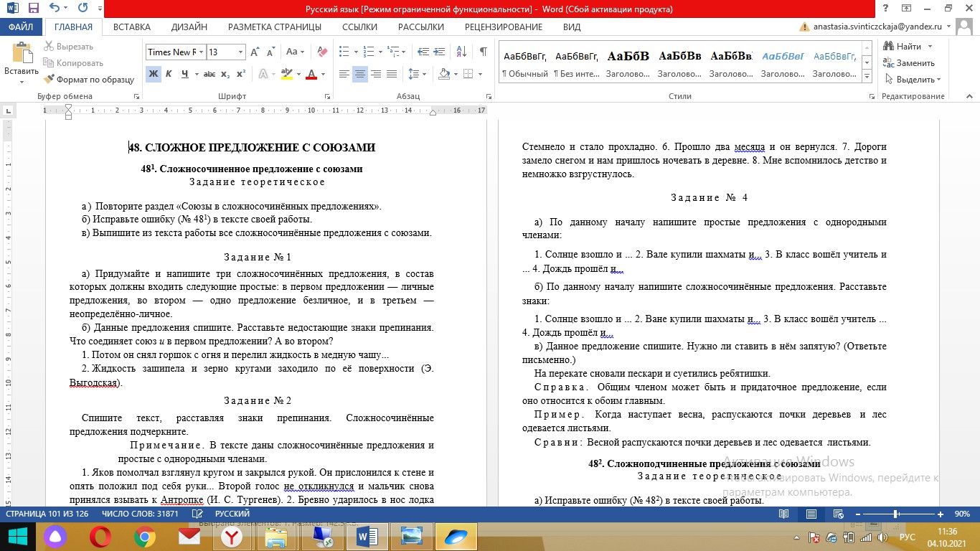
Task: Toggle bold formatting (Ж)
Action: point(153,74)
